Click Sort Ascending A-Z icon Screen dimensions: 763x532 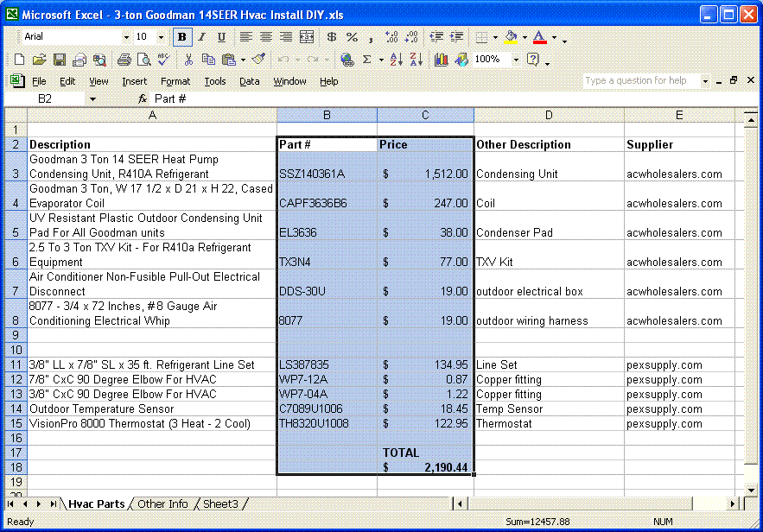[x=396, y=60]
